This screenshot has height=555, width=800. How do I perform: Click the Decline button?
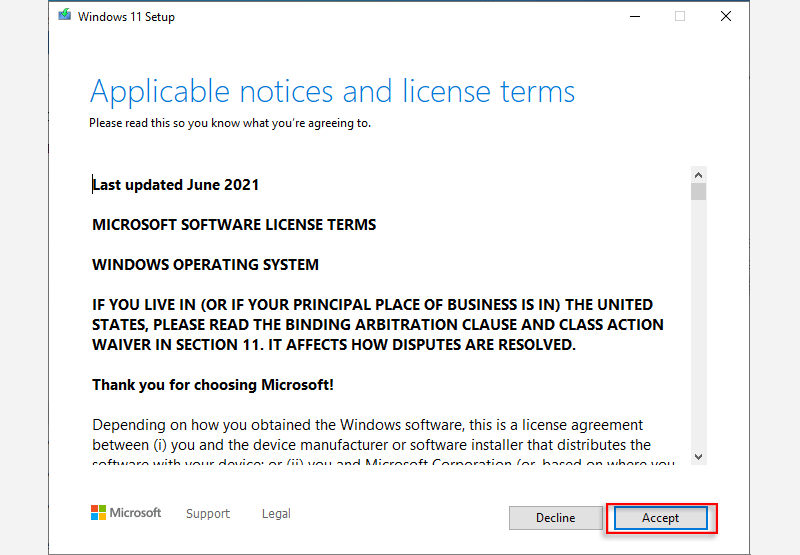click(556, 518)
